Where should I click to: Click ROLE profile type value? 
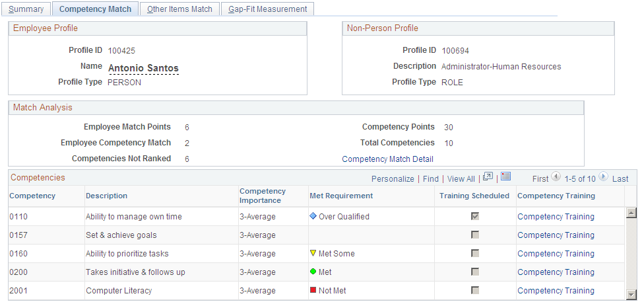pyautogui.click(x=452, y=82)
